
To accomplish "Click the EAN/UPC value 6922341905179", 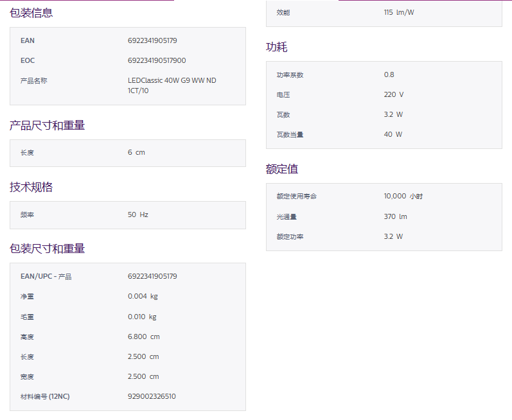I will click(x=152, y=276).
